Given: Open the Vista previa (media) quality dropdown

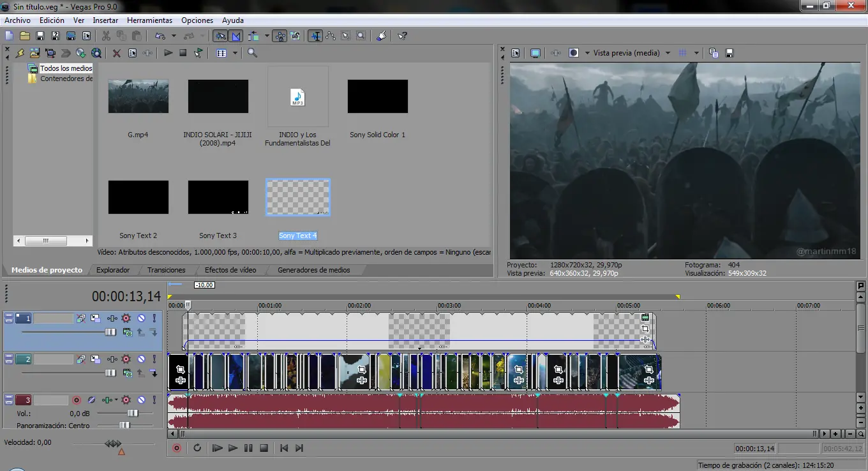Looking at the screenshot, I should coord(668,53).
